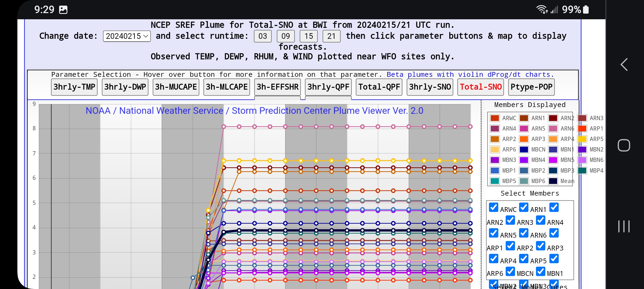Switch to the 3hrly-TMP parameter
Image resolution: width=644 pixels, height=289 pixels.
click(x=74, y=87)
